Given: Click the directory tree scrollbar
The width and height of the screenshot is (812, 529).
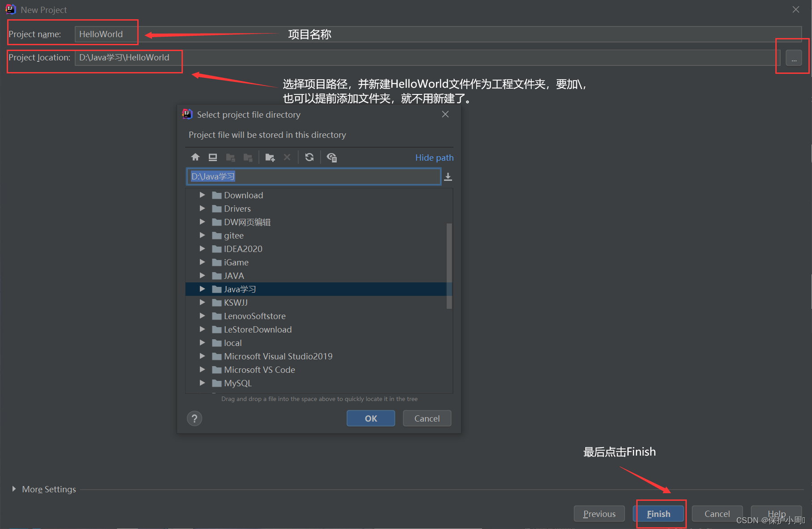Looking at the screenshot, I should click(449, 266).
